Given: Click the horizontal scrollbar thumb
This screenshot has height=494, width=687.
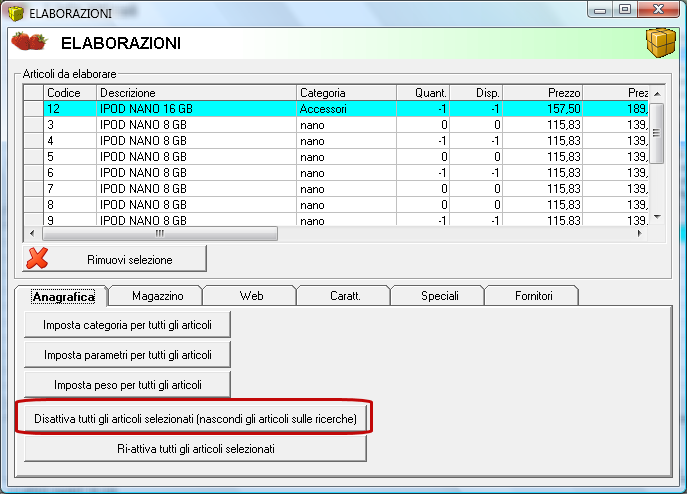Looking at the screenshot, I should (160, 234).
